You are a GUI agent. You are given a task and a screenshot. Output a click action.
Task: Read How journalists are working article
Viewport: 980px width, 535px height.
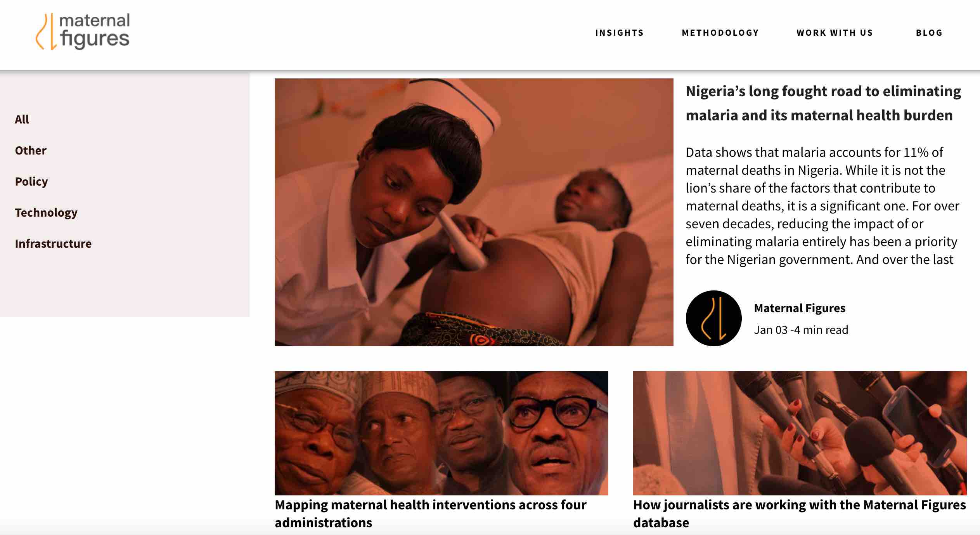pos(800,514)
